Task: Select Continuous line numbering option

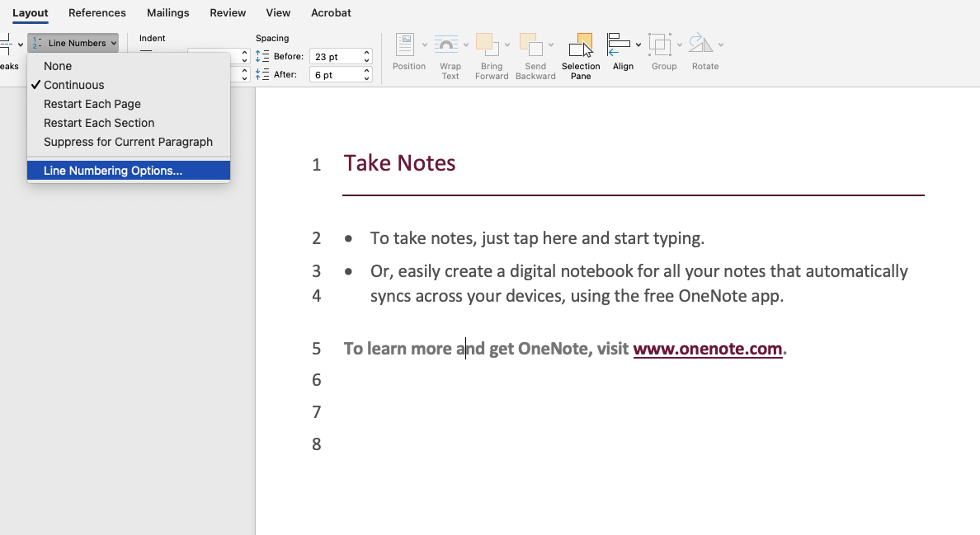Action: coord(74,85)
